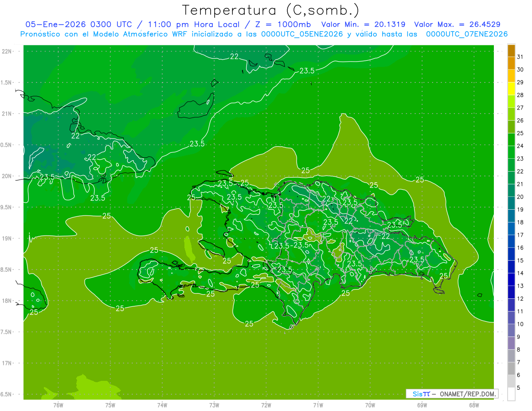Click the 72W longitude axis label
Image resolution: width=532 pixels, height=411 pixels.
pos(266,405)
